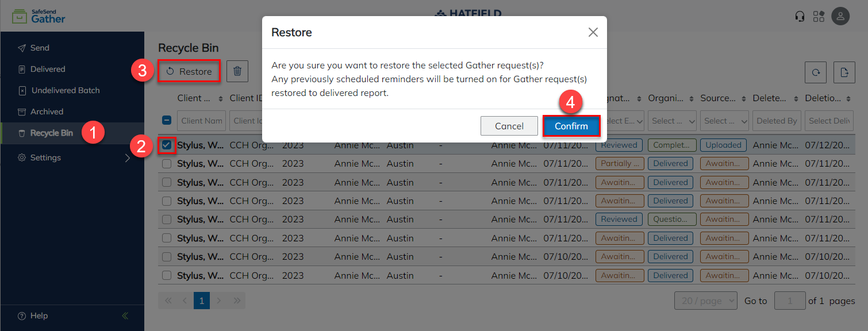Screen dimensions: 868x331
Task: Open the Organizer filter dropdown
Action: point(672,121)
